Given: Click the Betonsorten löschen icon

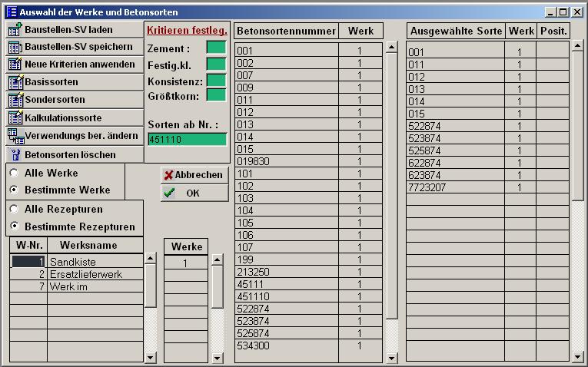Looking at the screenshot, I should point(15,154).
